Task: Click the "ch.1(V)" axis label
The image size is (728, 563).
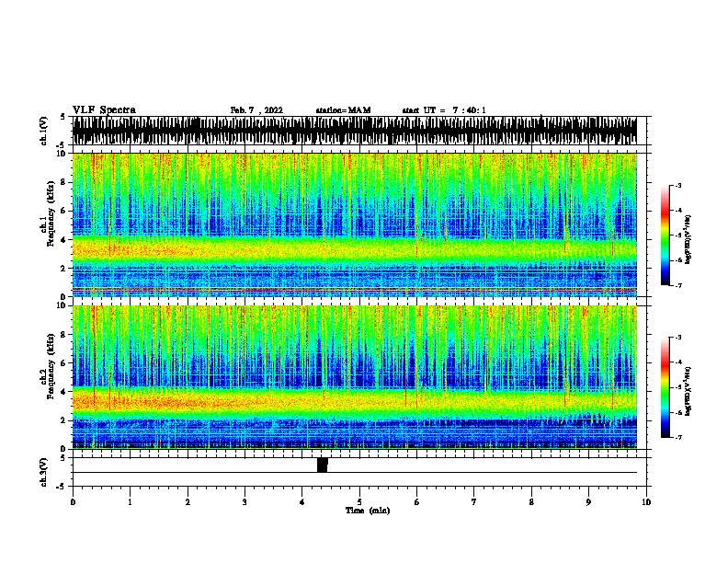Action: pos(44,131)
